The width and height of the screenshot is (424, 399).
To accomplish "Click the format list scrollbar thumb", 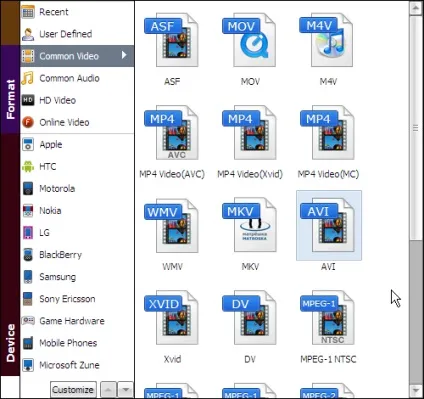I will (415, 128).
